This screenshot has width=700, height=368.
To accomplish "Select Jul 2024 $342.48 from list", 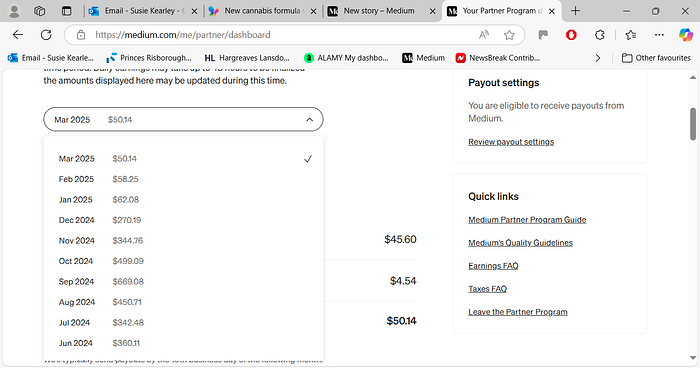I will pos(183,323).
